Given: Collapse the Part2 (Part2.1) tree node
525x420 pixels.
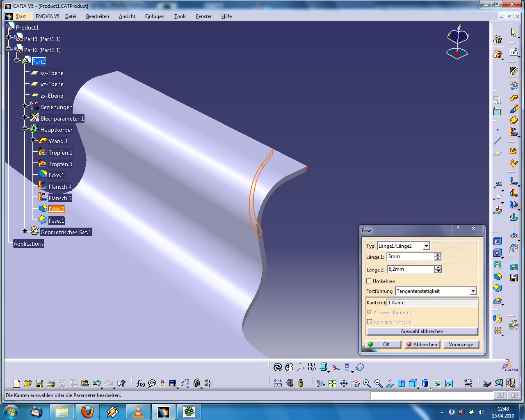Looking at the screenshot, I should (9, 48).
